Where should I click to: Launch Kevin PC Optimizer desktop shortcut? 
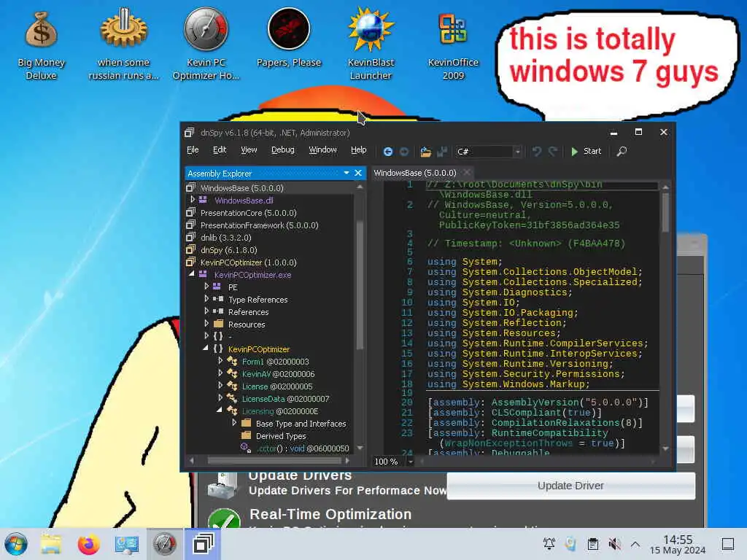(x=206, y=45)
